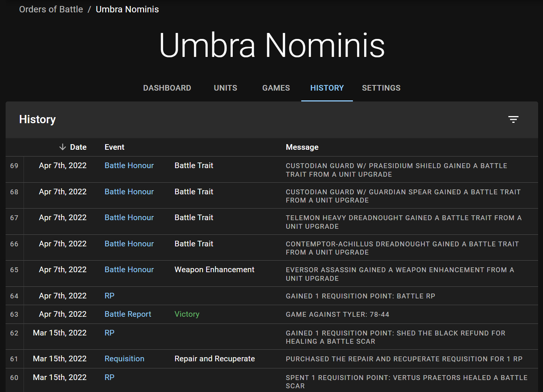This screenshot has height=392, width=543.
Task: Open RP link in row 64
Action: pos(109,296)
